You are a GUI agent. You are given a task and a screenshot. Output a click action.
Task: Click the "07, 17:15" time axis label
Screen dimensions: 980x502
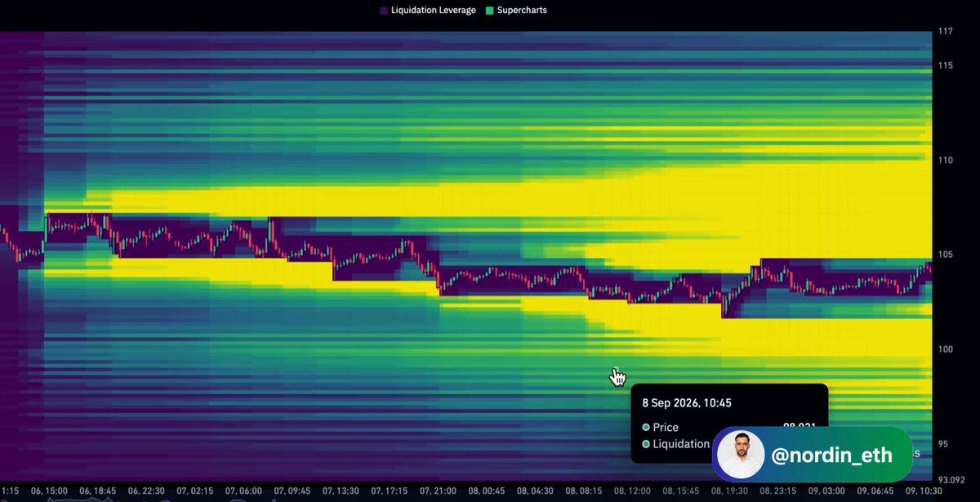(x=389, y=491)
